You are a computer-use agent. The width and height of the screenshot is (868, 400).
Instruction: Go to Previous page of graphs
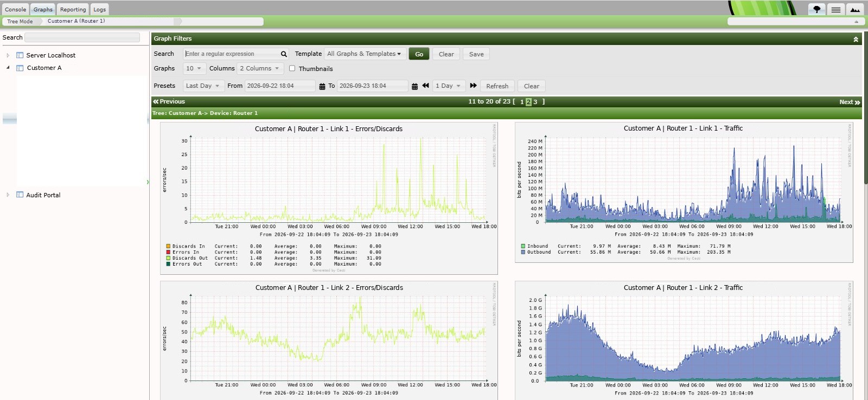(169, 101)
